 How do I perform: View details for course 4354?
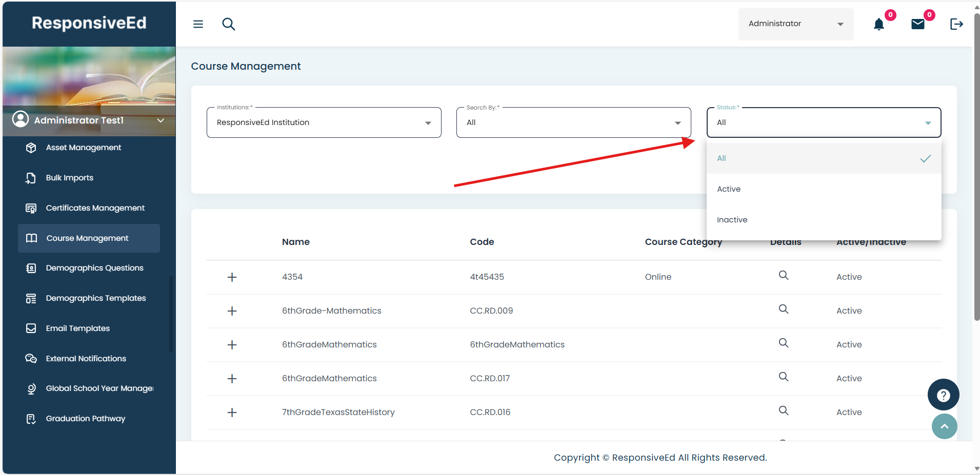coord(783,275)
